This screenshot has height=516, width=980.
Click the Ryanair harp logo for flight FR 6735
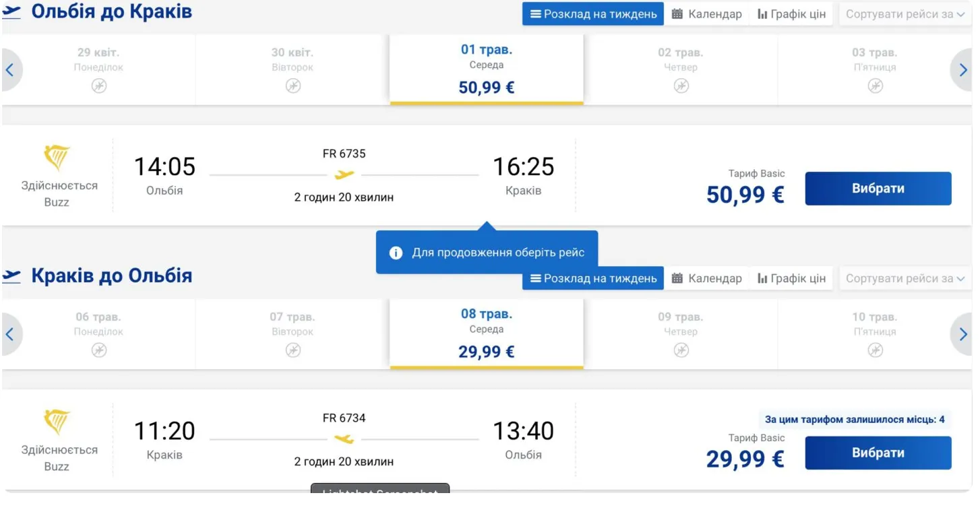[x=57, y=158]
